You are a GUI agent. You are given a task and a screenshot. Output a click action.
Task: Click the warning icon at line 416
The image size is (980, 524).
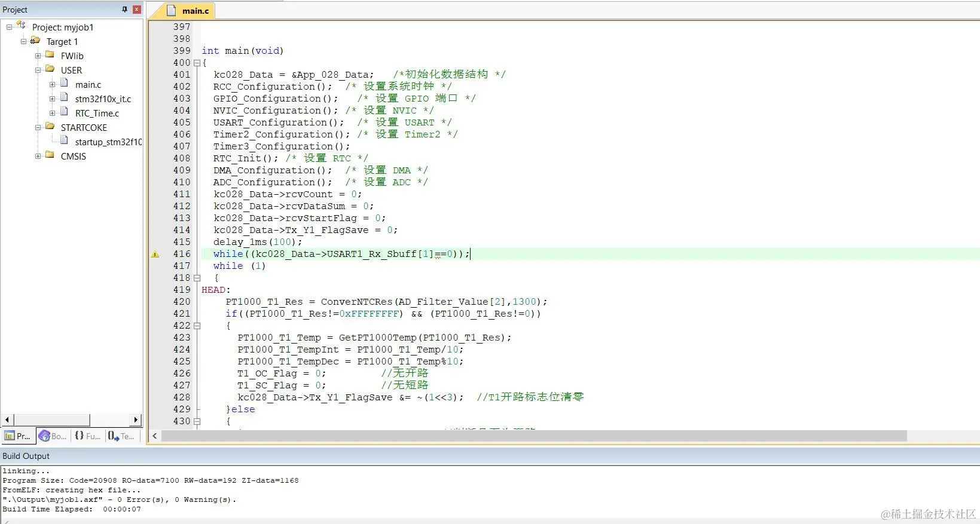tap(155, 254)
